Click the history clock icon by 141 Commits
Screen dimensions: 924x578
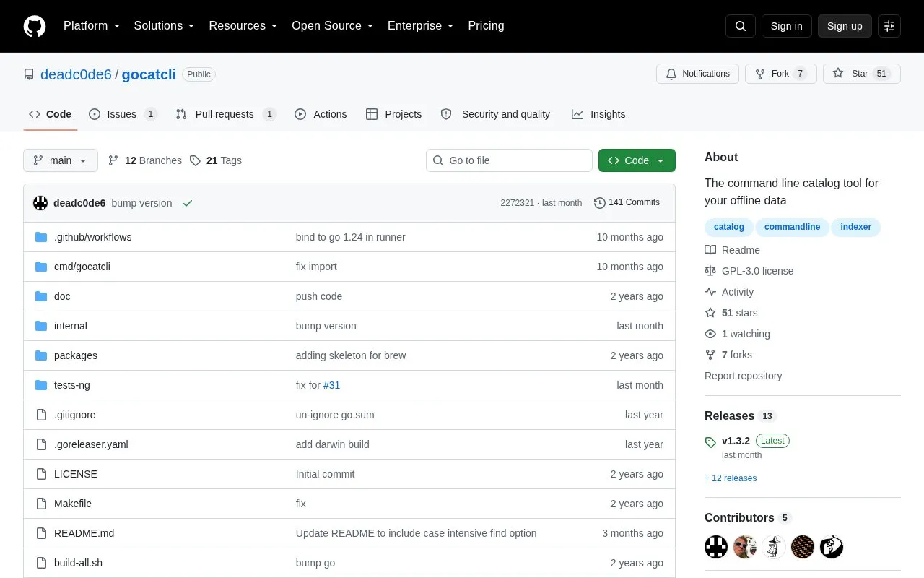[x=600, y=203]
